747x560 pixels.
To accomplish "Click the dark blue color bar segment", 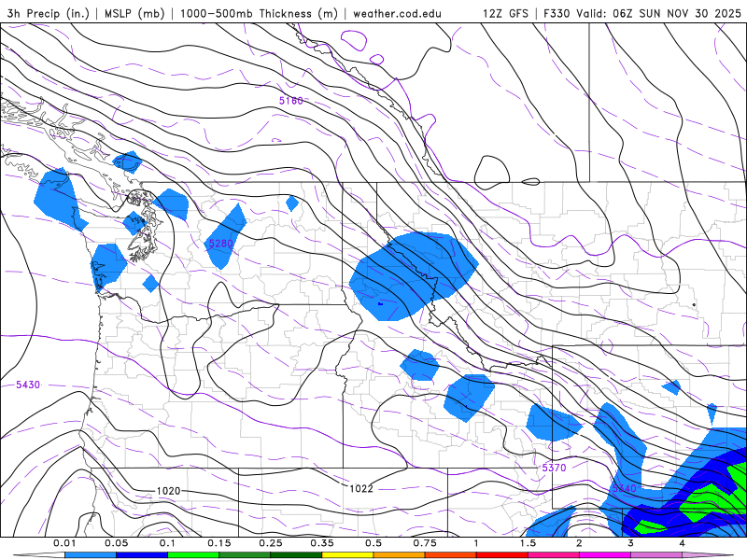I will (x=142, y=555).
